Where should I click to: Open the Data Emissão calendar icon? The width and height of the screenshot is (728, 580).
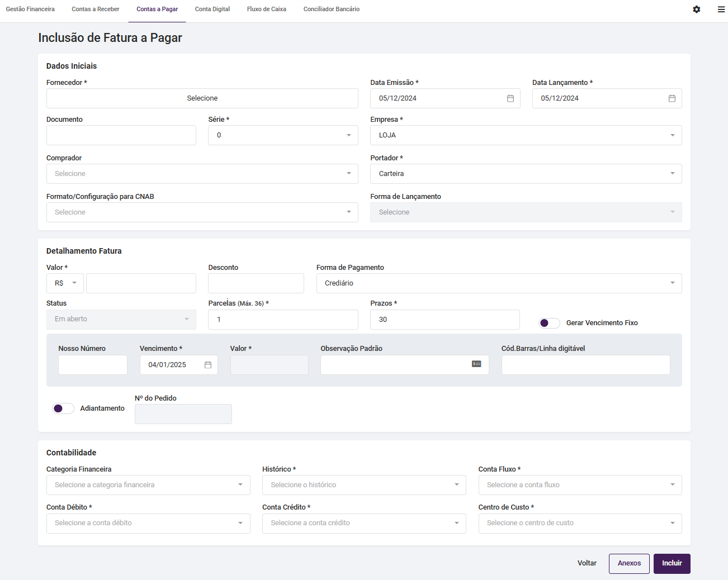(x=510, y=98)
